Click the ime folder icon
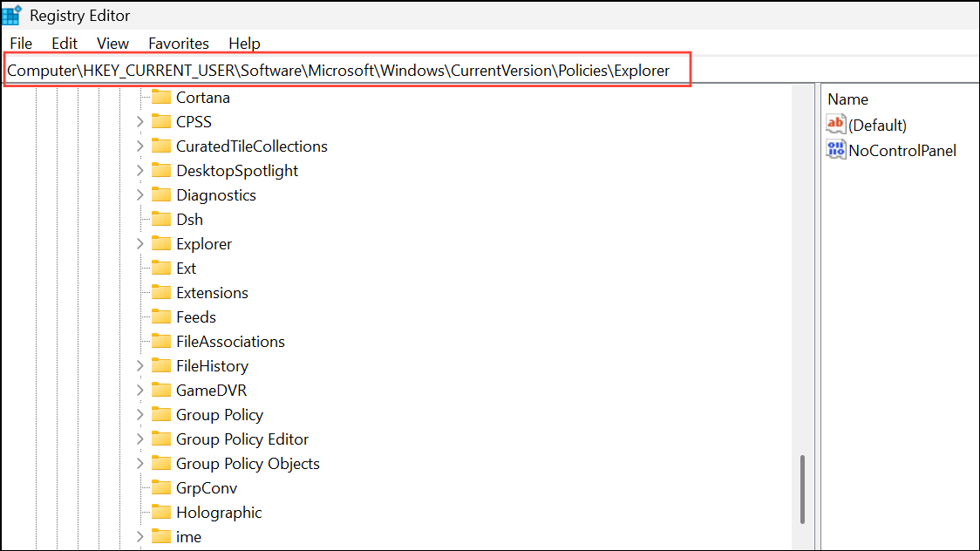The height and width of the screenshot is (551, 980). (161, 536)
